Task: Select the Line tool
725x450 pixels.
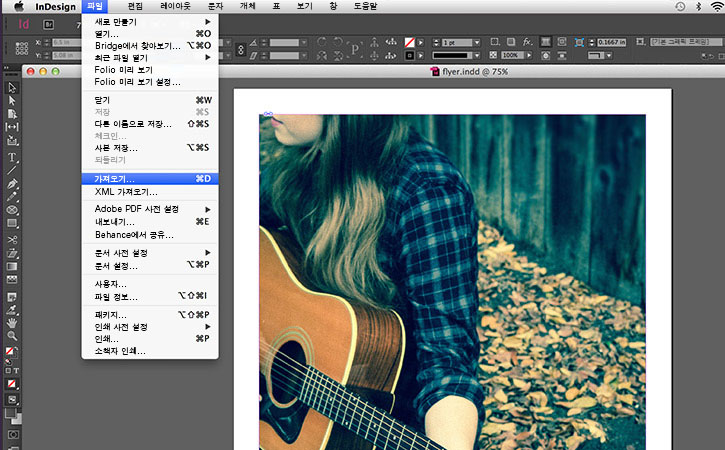Action: pyautogui.click(x=12, y=170)
